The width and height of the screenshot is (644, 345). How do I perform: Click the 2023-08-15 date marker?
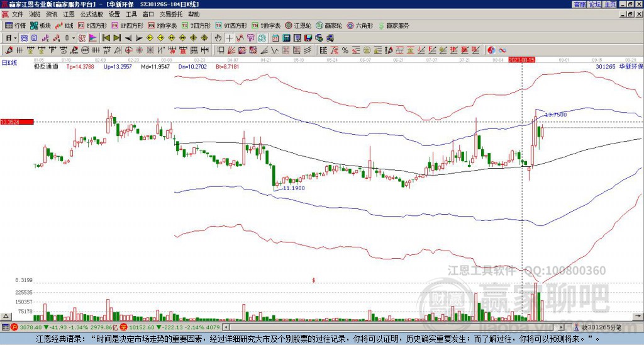tap(521, 60)
